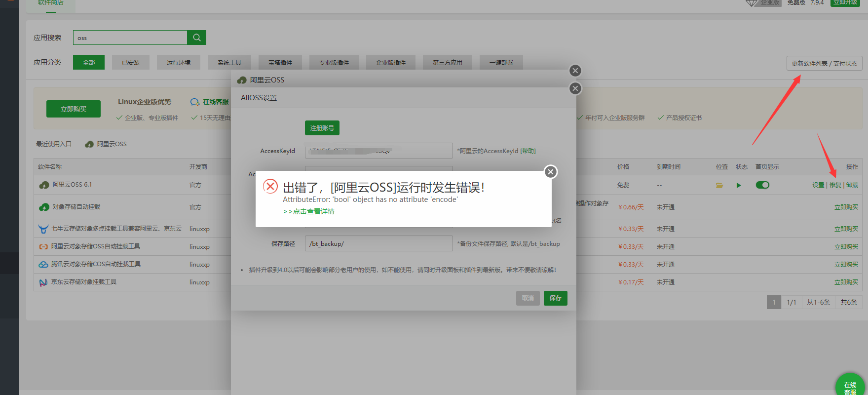
Task: Click pagination page 1 button
Action: 774,302
